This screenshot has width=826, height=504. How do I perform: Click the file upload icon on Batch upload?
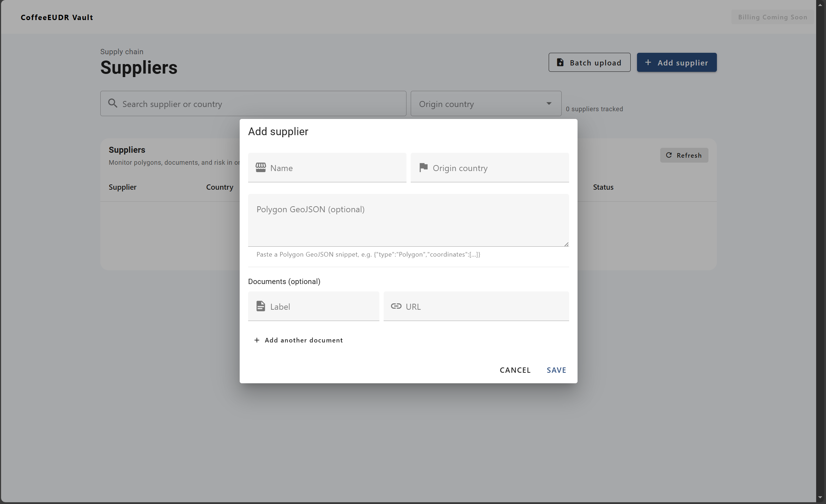(x=560, y=63)
